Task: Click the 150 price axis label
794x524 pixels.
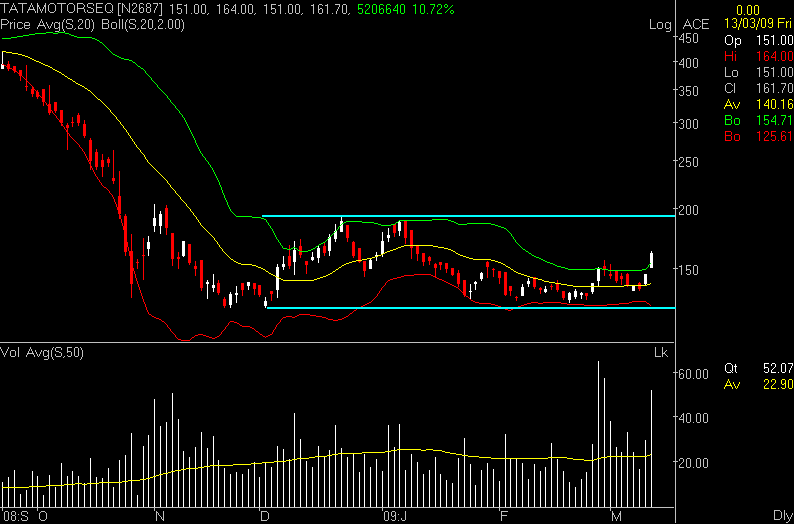Action: 690,269
